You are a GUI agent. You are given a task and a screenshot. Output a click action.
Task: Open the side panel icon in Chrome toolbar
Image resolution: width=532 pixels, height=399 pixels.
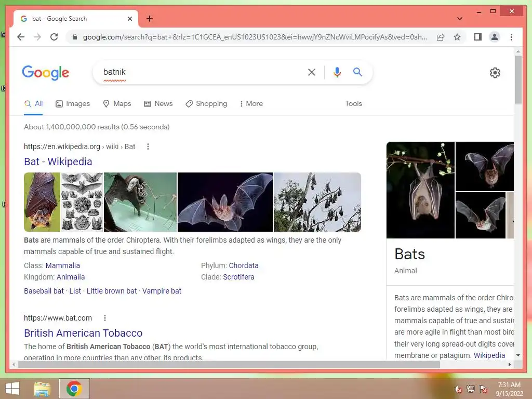[x=478, y=37]
